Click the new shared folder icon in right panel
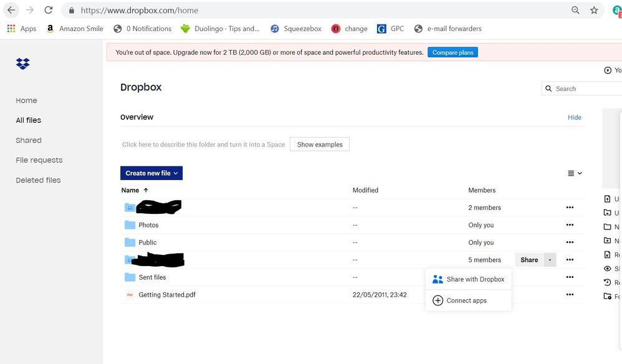This screenshot has height=364, width=622. [607, 241]
